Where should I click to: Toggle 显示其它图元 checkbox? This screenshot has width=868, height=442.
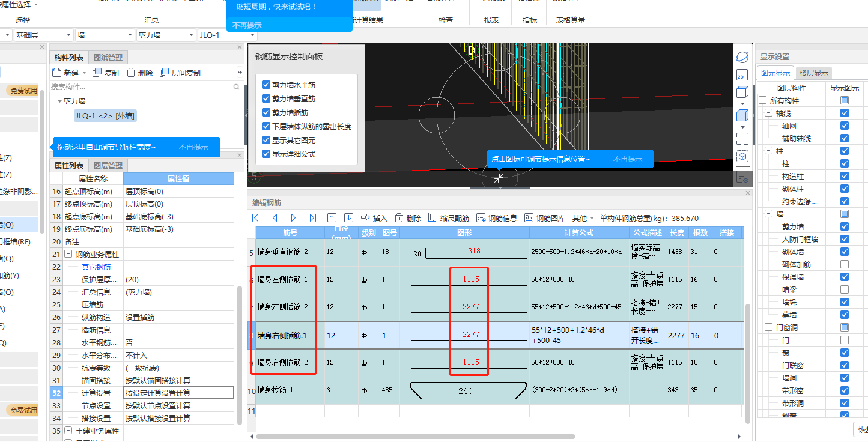(x=266, y=140)
